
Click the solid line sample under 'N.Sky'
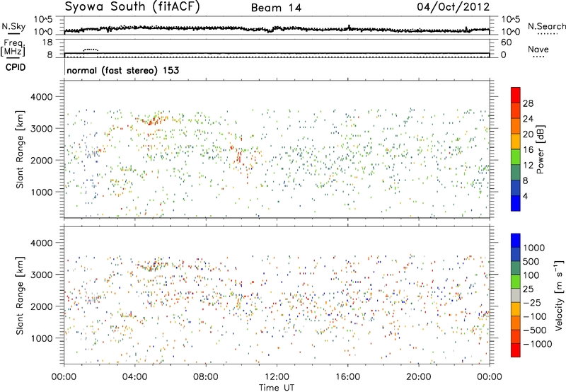pos(13,33)
